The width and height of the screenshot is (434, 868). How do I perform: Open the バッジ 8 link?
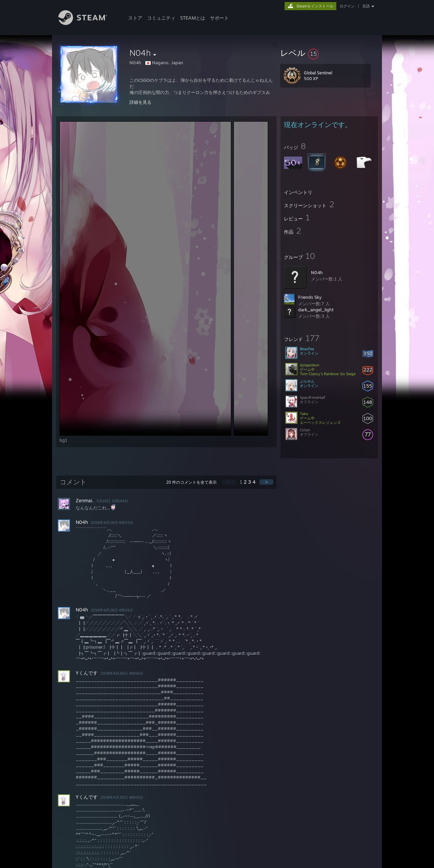click(295, 147)
